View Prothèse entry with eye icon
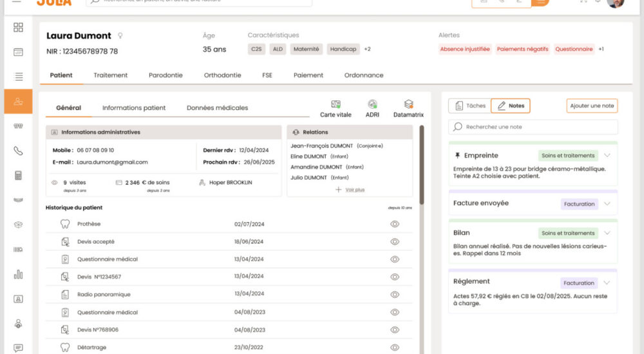Image resolution: width=644 pixels, height=354 pixels. (395, 224)
